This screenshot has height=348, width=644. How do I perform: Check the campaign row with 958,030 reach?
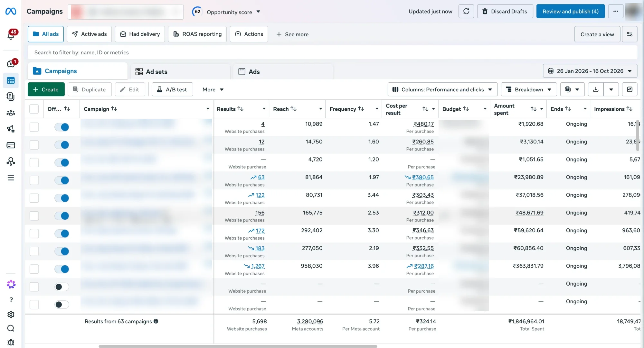pyautogui.click(x=34, y=269)
